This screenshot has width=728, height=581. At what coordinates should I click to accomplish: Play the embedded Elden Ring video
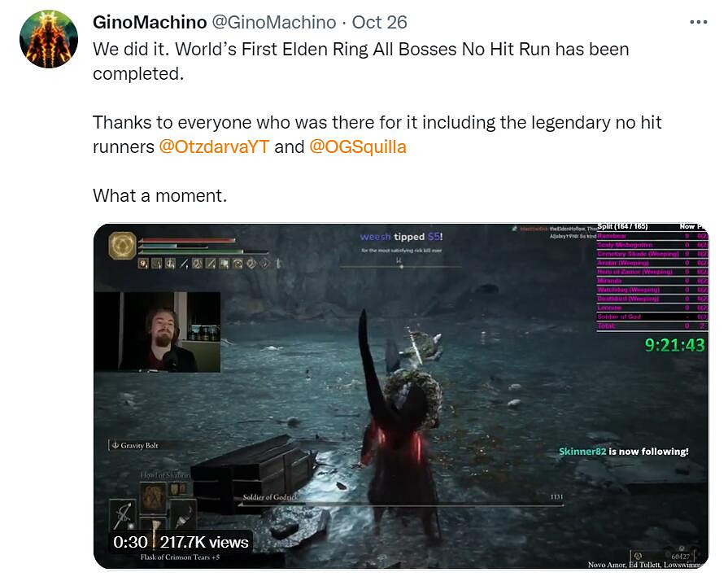[x=401, y=396]
